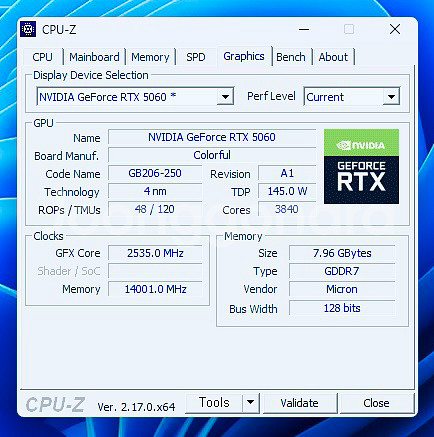This screenshot has height=437, width=434.
Task: Click the 'Board Manuf.' label
Action: click(x=67, y=156)
